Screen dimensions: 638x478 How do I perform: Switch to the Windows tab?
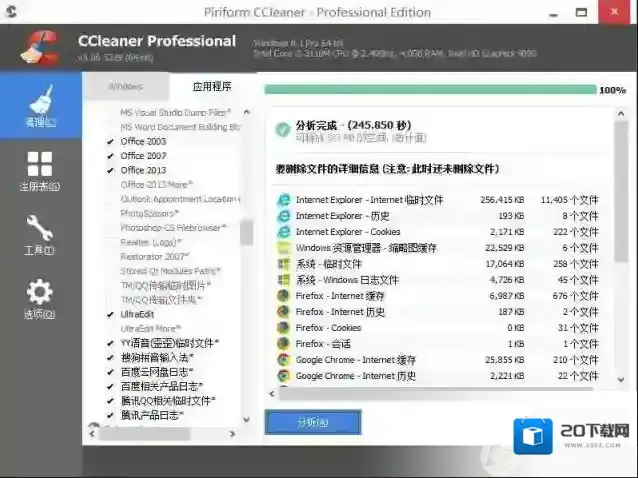point(126,86)
